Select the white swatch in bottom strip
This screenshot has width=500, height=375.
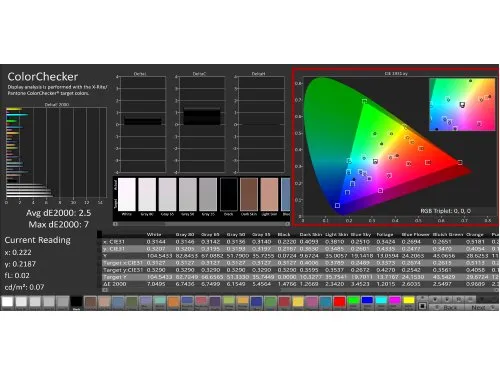point(7,301)
